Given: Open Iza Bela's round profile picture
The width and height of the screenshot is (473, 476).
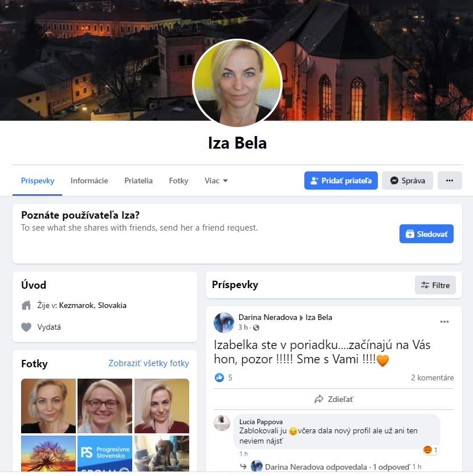Looking at the screenshot, I should [237, 83].
